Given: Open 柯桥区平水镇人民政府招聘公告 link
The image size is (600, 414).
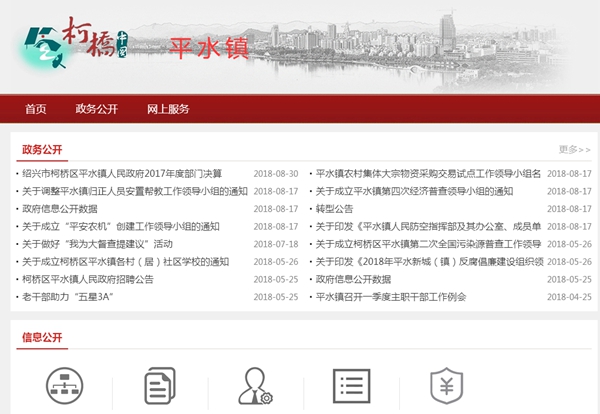Looking at the screenshot, I should click(x=88, y=279).
